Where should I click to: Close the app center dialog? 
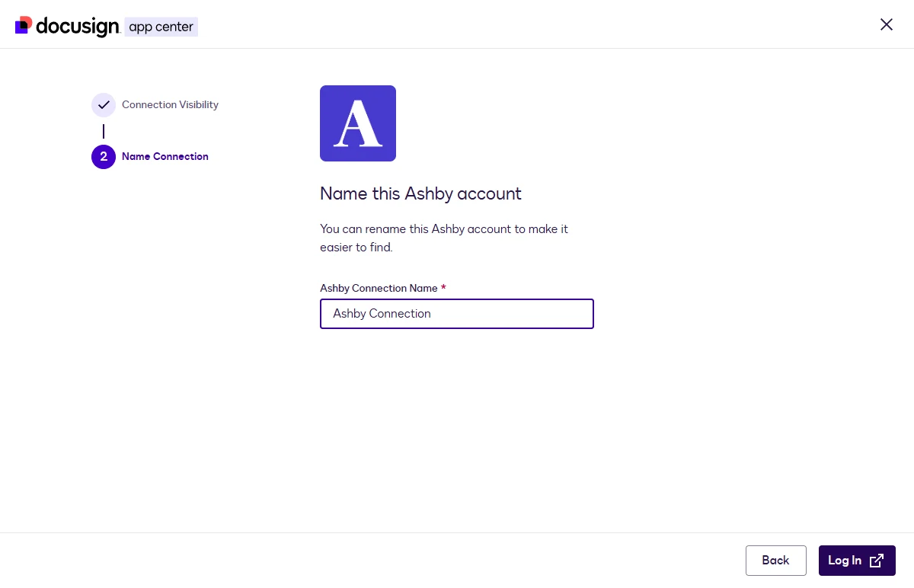(x=887, y=24)
